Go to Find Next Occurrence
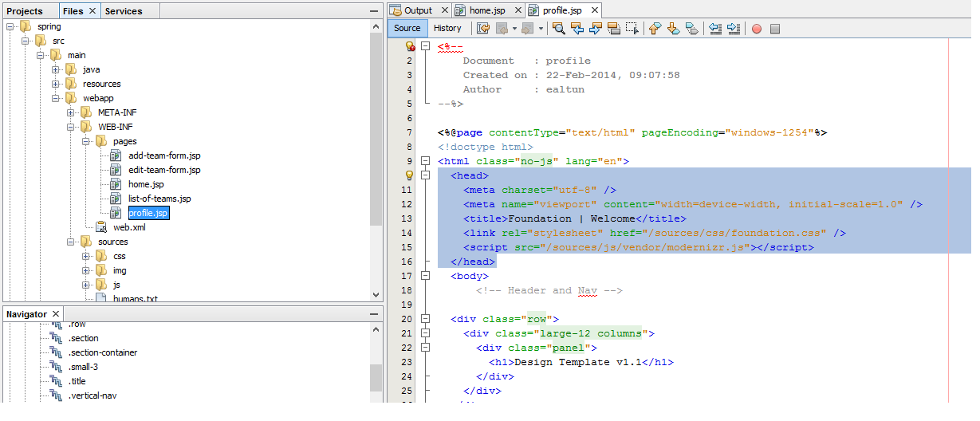This screenshot has height=421, width=980. (x=596, y=29)
